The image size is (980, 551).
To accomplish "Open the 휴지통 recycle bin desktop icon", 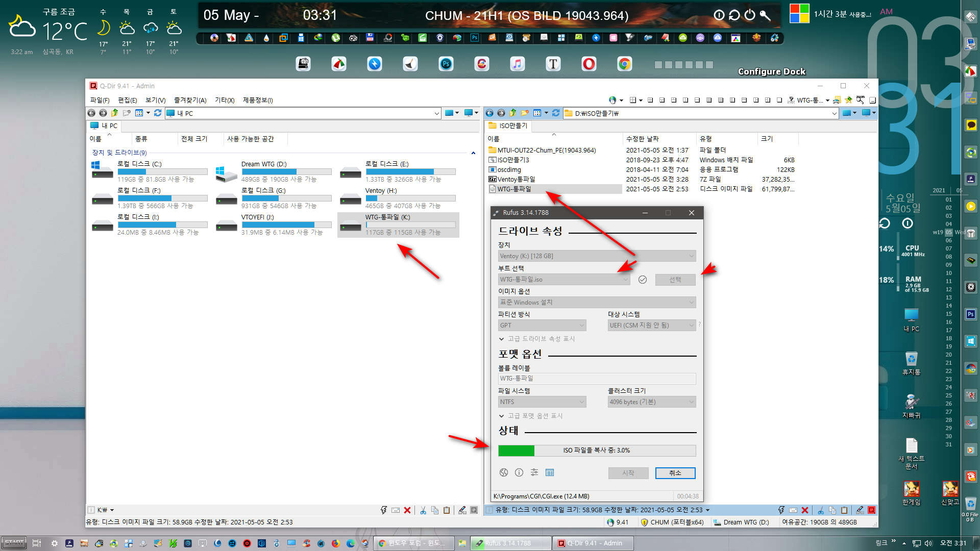I will 912,363.
